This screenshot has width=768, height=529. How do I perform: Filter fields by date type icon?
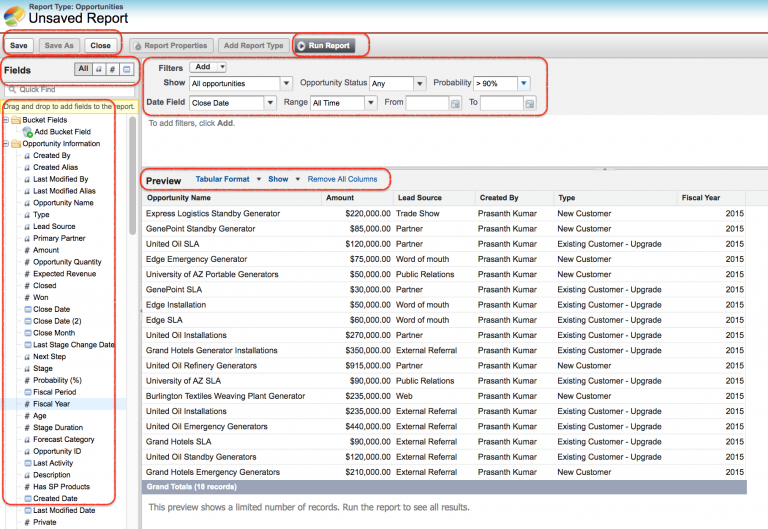[126, 69]
